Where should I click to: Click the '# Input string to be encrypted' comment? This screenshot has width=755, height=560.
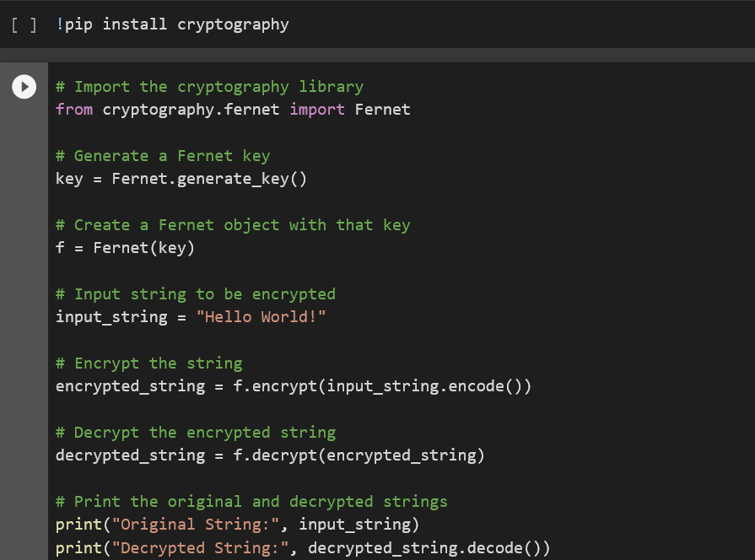(x=196, y=294)
